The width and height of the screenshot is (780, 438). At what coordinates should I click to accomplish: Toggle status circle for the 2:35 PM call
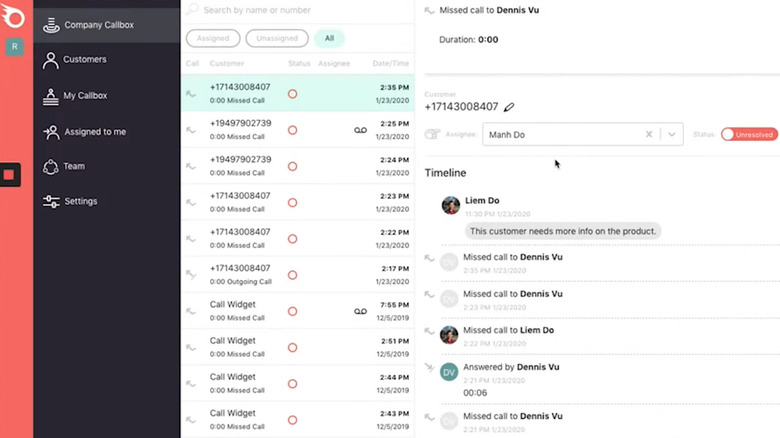[292, 94]
